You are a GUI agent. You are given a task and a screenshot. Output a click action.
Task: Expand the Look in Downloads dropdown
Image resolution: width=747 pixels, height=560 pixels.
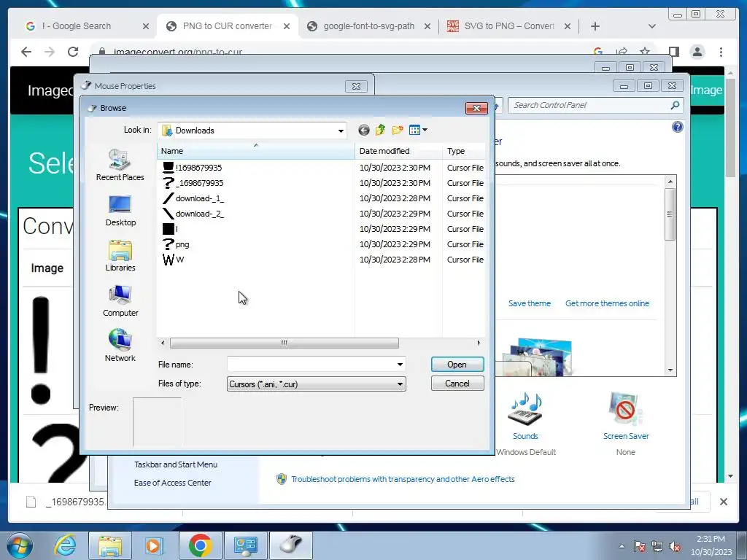341,131
